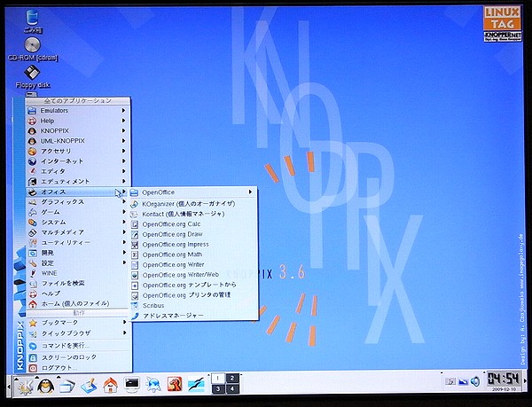Select the オフィス menu entry
The width and height of the screenshot is (532, 407).
click(78, 192)
